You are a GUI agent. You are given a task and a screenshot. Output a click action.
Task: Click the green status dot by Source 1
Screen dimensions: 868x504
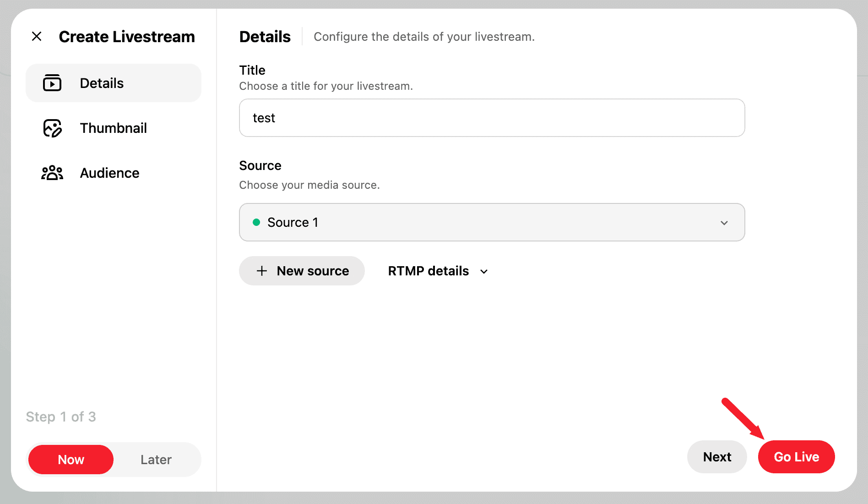tap(256, 222)
